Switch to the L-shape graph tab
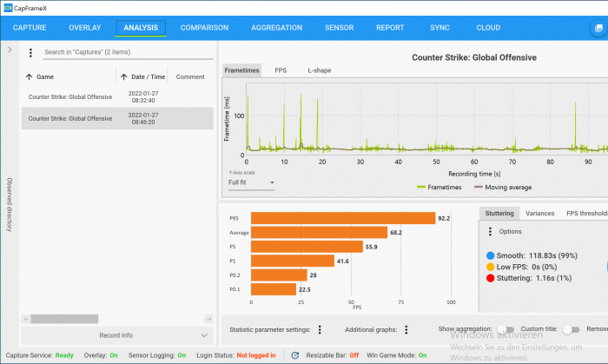608x364 pixels. tap(319, 69)
